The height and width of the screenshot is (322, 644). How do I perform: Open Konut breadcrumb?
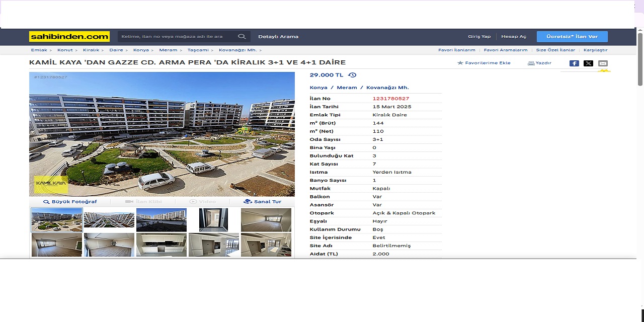65,50
